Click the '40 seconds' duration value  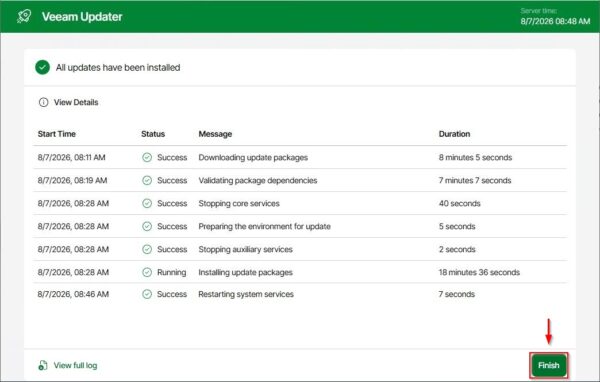click(x=460, y=203)
